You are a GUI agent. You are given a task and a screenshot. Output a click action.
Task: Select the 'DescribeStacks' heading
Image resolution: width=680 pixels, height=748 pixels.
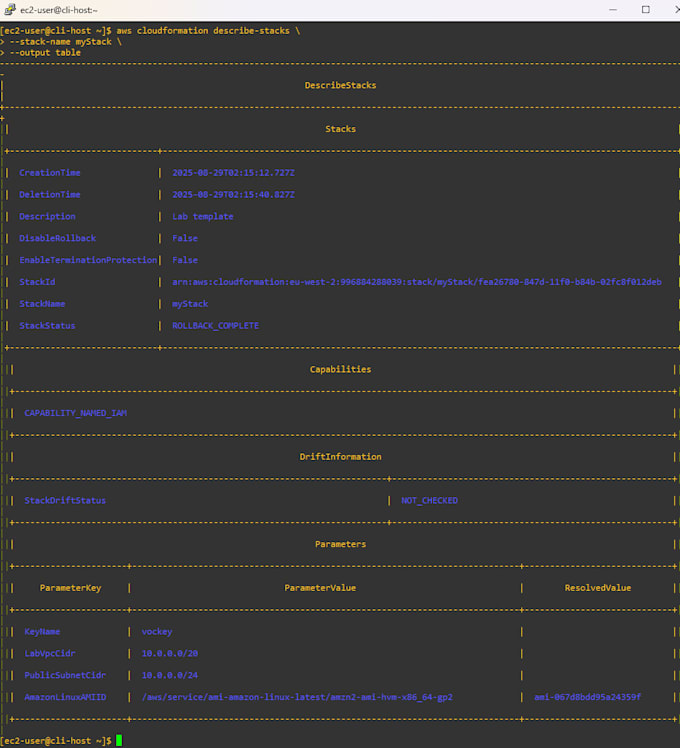pyautogui.click(x=340, y=85)
